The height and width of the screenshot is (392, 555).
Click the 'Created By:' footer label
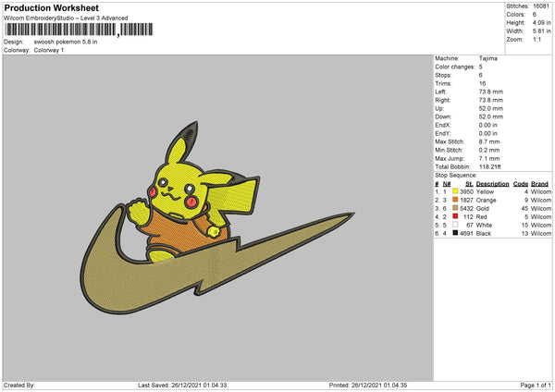(19, 386)
